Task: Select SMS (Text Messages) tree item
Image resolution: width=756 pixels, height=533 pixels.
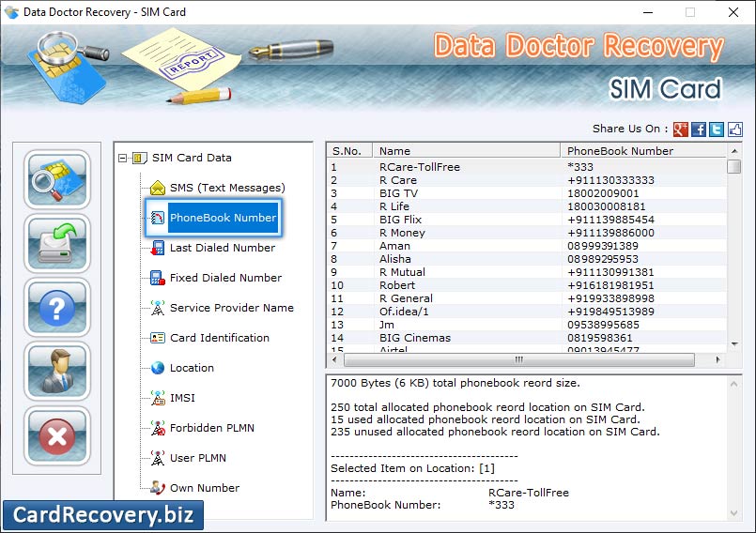Action: pyautogui.click(x=227, y=188)
